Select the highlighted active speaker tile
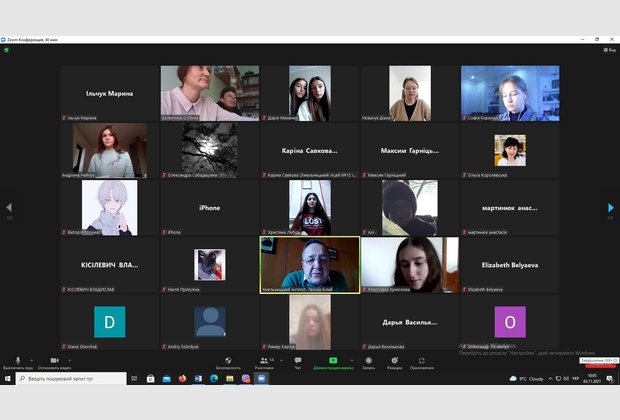This screenshot has height=420, width=620. [x=310, y=265]
